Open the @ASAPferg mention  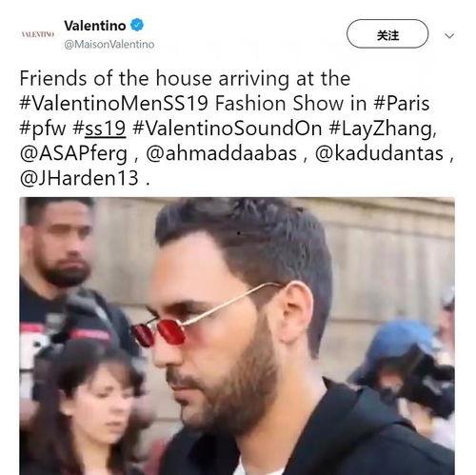coord(73,153)
